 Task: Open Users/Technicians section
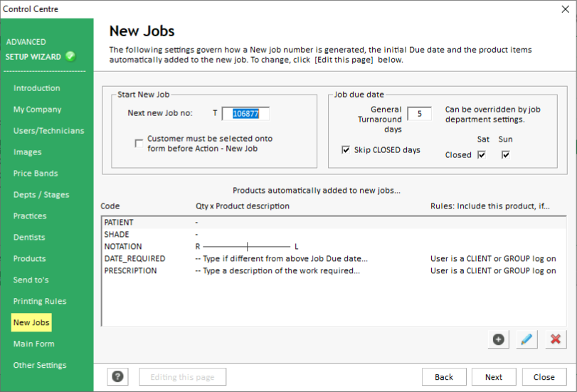click(49, 131)
